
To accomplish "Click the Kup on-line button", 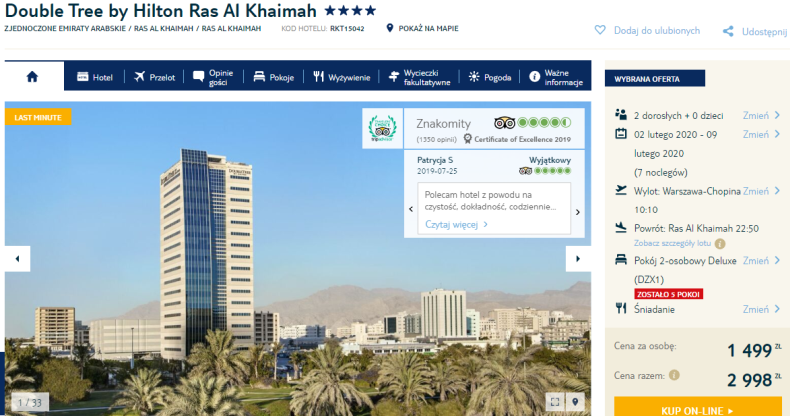I will pos(698,408).
